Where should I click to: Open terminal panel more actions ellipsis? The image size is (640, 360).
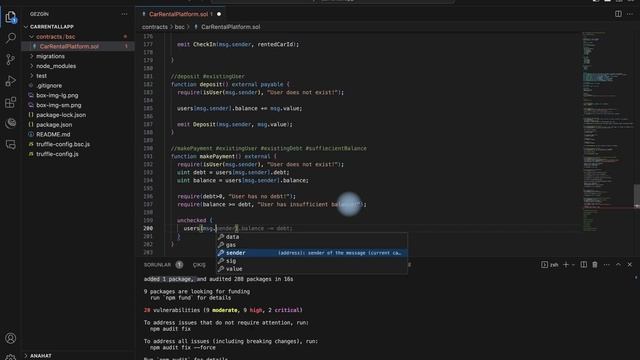607,264
